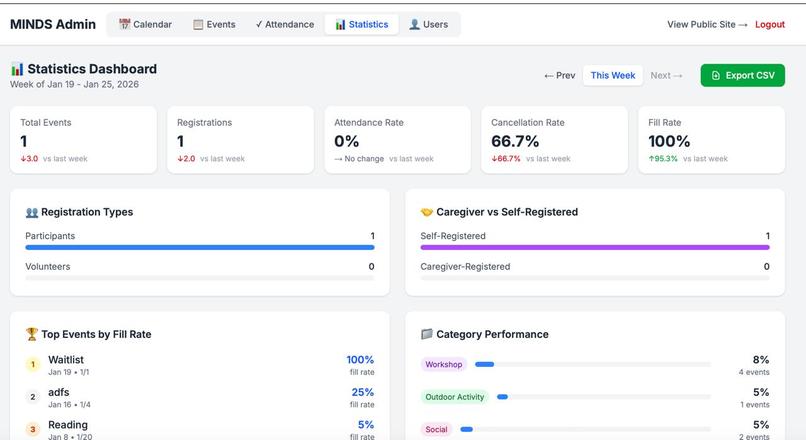Click the handshake icon beside Caregiver vs Self-Registered

coord(427,212)
